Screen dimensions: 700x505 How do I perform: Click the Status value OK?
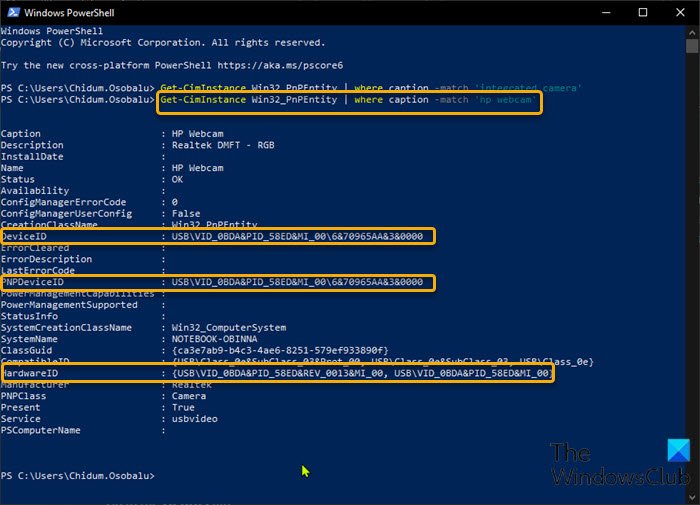(177, 179)
